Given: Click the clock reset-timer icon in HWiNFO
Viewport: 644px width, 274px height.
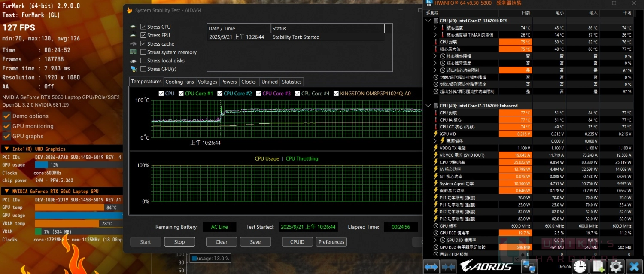Looking at the screenshot, I should click(580, 267).
